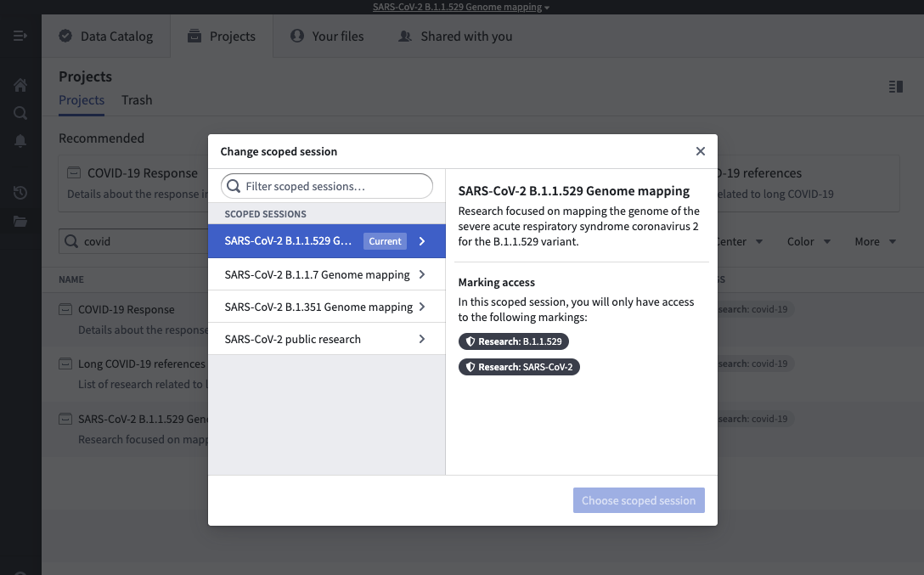Open the Color filter dropdown
Image resolution: width=924 pixels, height=575 pixels.
point(808,241)
